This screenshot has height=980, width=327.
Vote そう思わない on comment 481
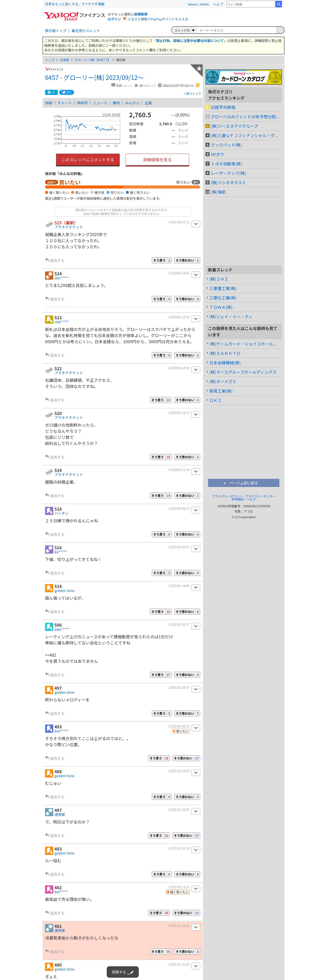coord(187,952)
